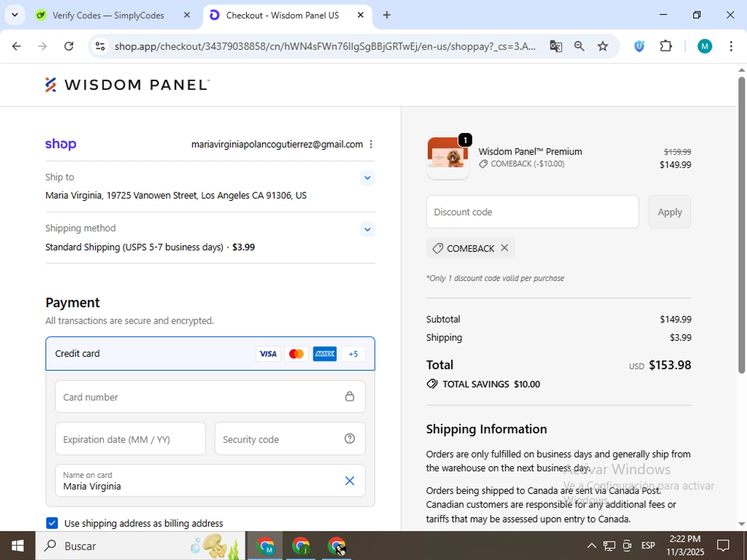Open the tab search dropdown
The image size is (747, 560).
coord(15,15)
